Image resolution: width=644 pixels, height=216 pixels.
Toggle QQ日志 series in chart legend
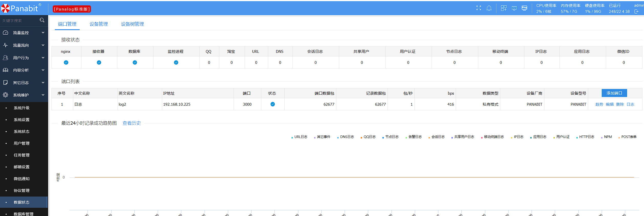(x=368, y=137)
